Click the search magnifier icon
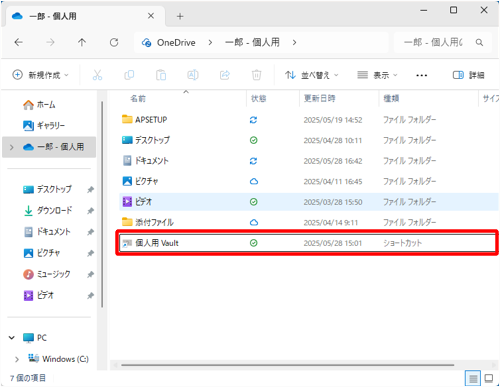Screen dimensions: 500x387 pyautogui.click(x=479, y=42)
